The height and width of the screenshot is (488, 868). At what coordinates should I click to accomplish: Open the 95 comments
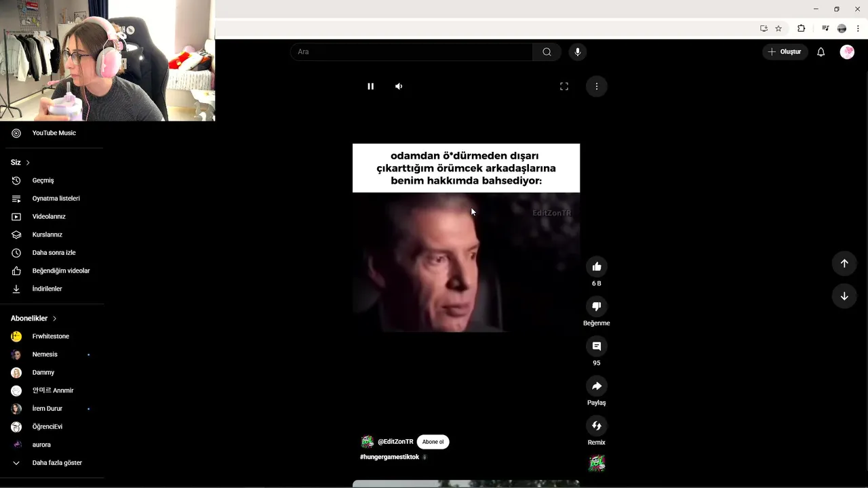(x=597, y=346)
